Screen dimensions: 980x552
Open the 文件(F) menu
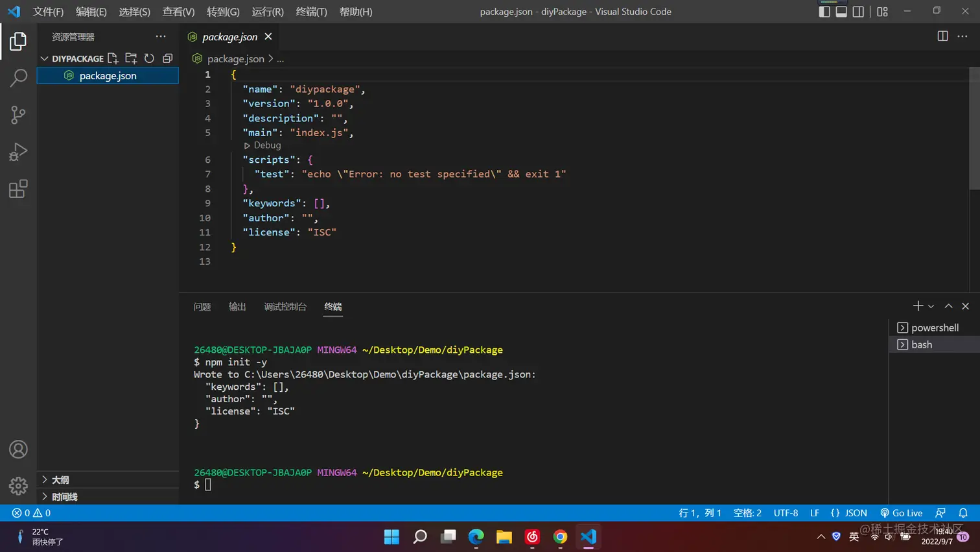tap(48, 12)
